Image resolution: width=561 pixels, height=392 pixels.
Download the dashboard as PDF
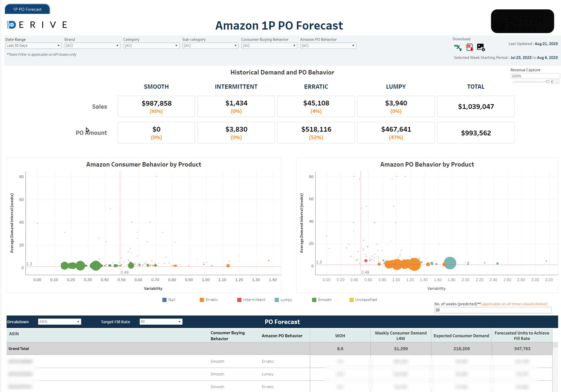click(469, 47)
